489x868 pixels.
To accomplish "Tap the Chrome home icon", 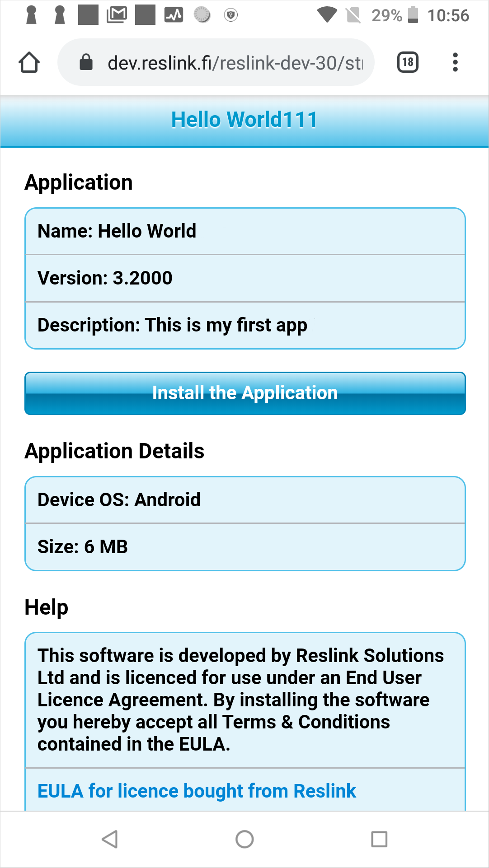I will pyautogui.click(x=29, y=62).
